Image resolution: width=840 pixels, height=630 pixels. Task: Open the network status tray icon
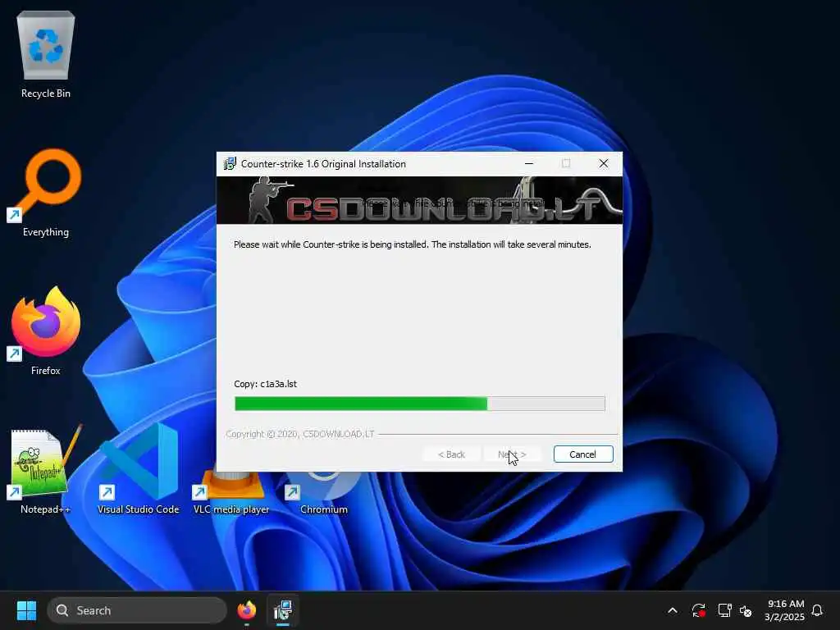[x=724, y=610]
